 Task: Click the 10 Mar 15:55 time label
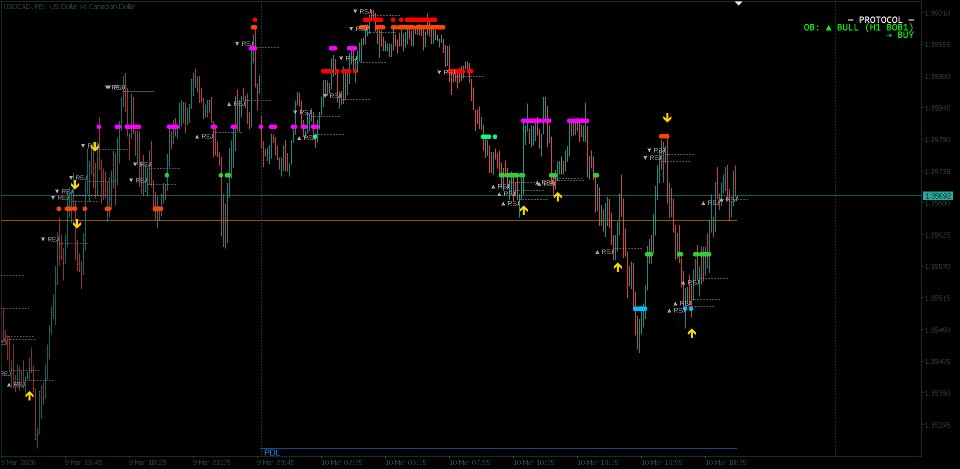(x=661, y=462)
